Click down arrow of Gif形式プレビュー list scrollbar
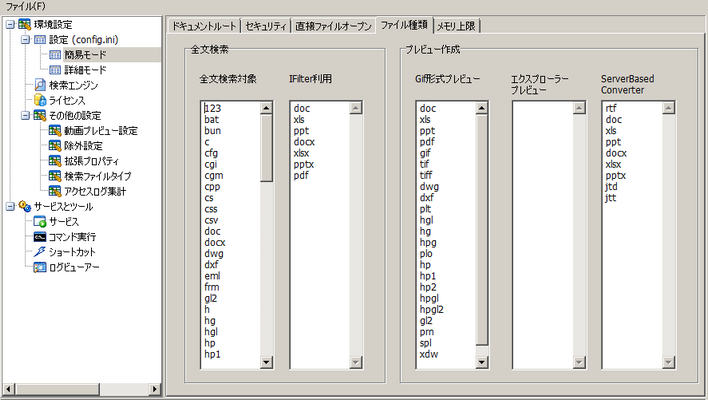Image resolution: width=708 pixels, height=400 pixels. tap(482, 362)
